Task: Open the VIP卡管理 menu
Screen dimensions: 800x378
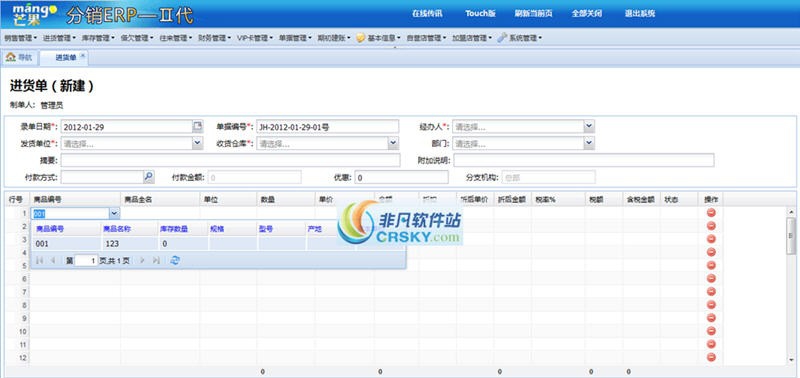Action: pyautogui.click(x=255, y=38)
